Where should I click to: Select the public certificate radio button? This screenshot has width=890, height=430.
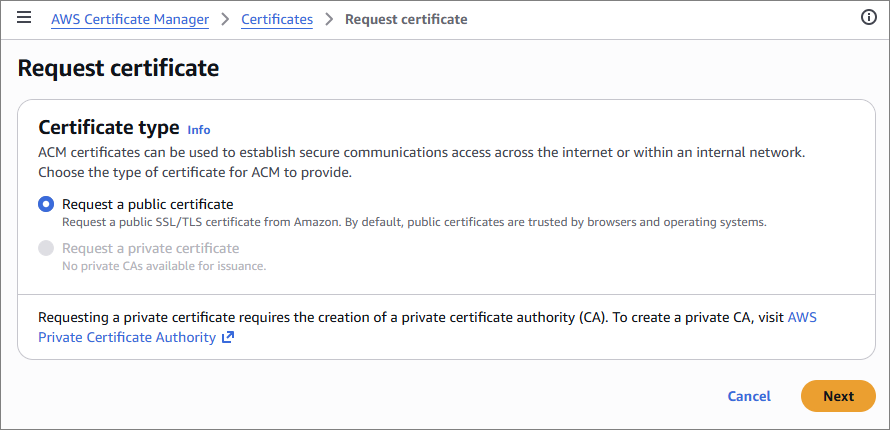click(46, 204)
